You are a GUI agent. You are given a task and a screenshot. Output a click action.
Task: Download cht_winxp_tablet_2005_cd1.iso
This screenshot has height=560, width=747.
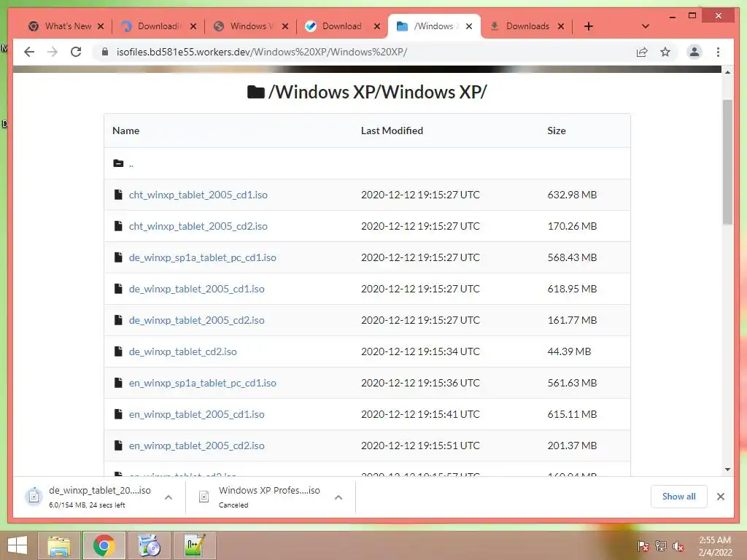click(198, 195)
